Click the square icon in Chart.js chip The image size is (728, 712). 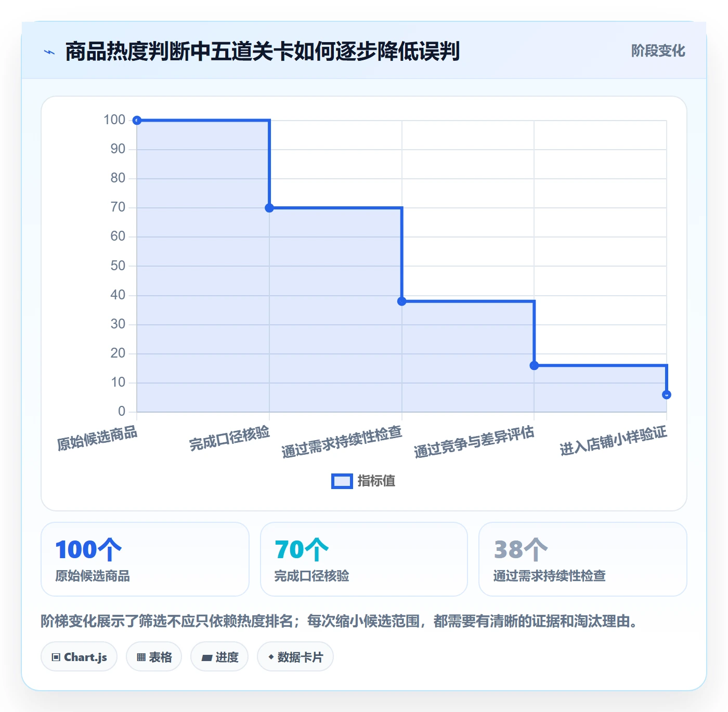pyautogui.click(x=56, y=657)
